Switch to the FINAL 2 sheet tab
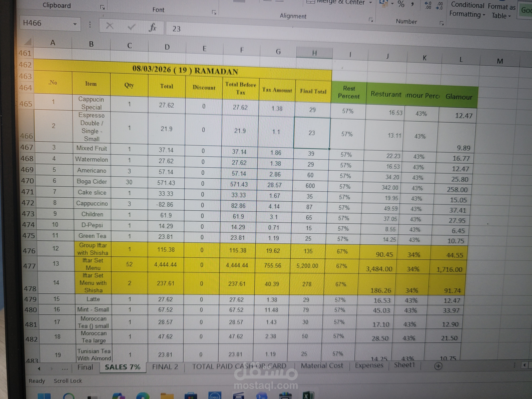 pos(165,367)
